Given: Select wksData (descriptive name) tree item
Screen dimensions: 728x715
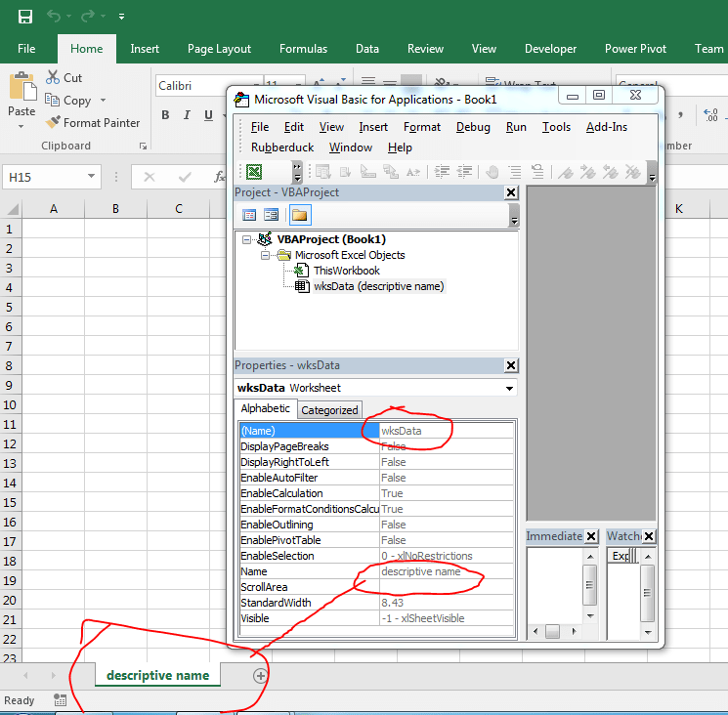Looking at the screenshot, I should [x=379, y=286].
